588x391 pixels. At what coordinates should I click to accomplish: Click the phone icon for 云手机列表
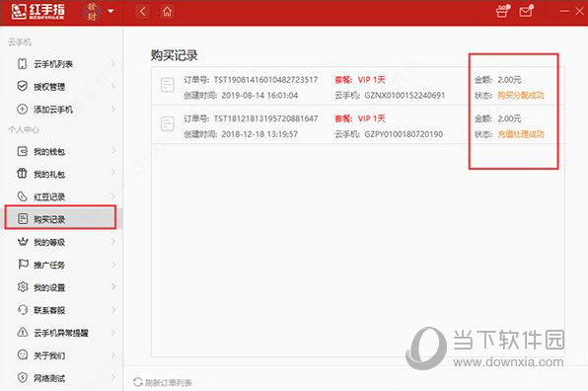point(23,64)
